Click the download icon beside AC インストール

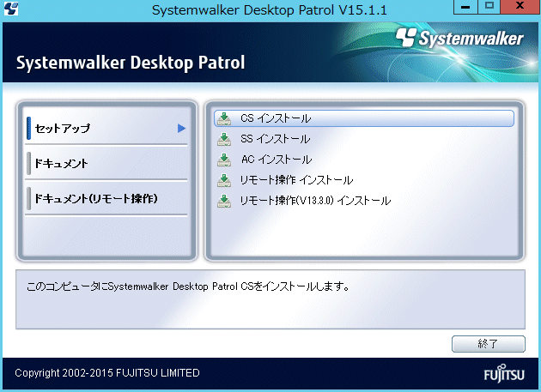pos(224,160)
